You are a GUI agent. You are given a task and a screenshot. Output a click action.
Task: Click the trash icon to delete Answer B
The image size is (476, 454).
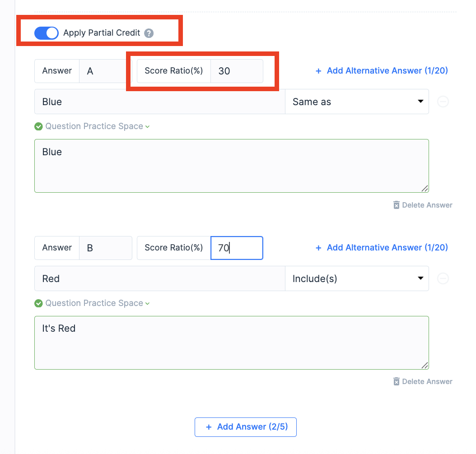tap(396, 382)
